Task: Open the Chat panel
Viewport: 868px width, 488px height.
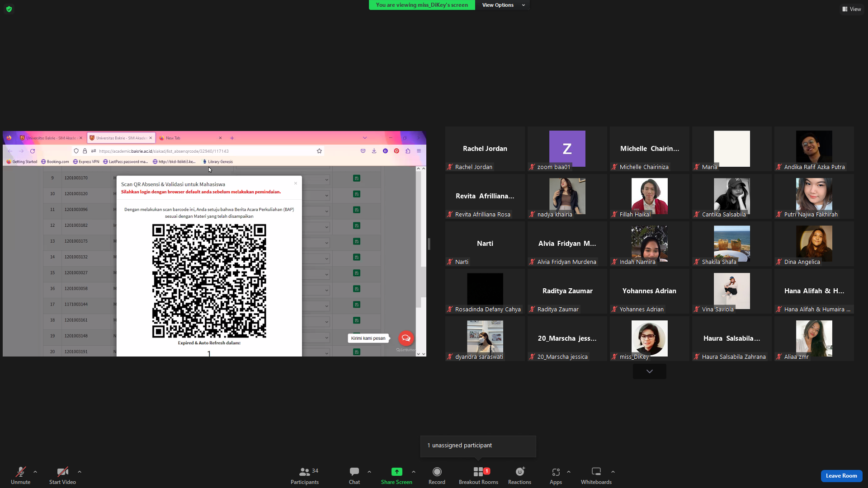Action: 354,475
